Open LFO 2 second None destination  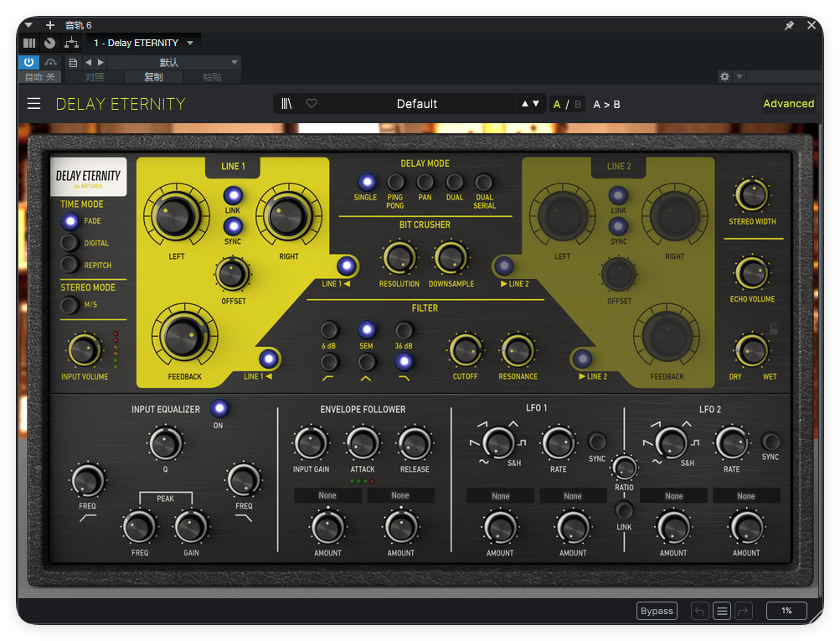coord(745,496)
